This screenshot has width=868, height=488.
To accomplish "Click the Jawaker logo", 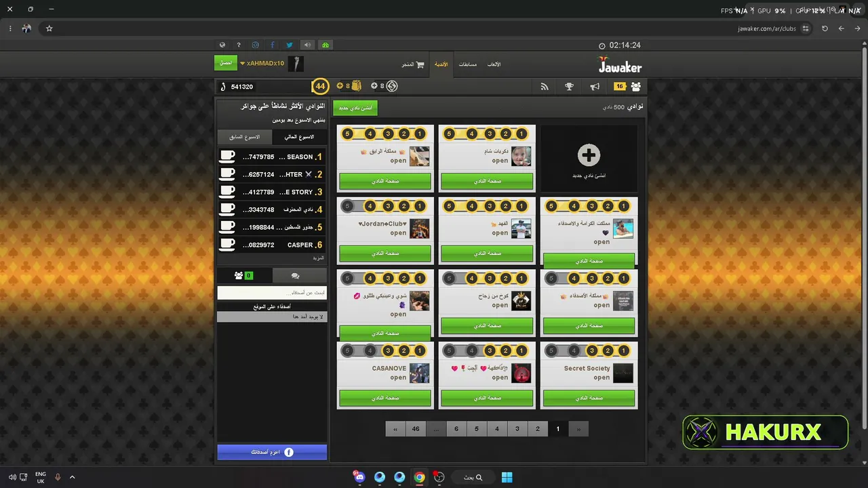I will tap(620, 65).
